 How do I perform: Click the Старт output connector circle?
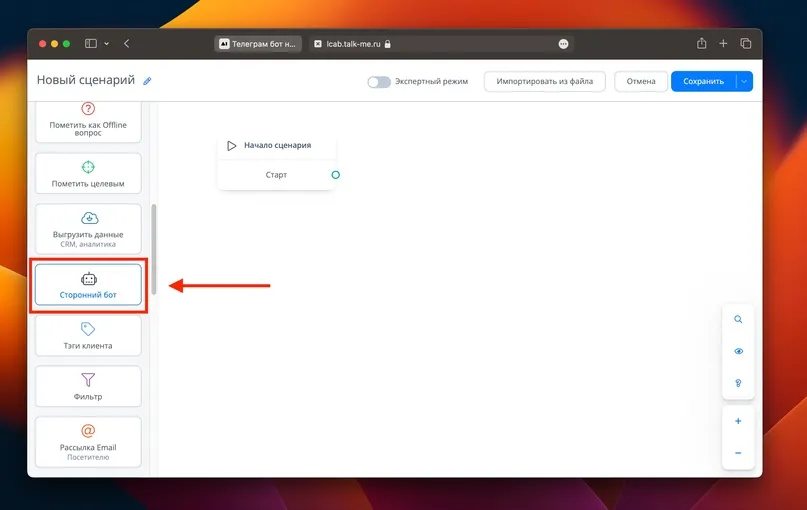336,175
